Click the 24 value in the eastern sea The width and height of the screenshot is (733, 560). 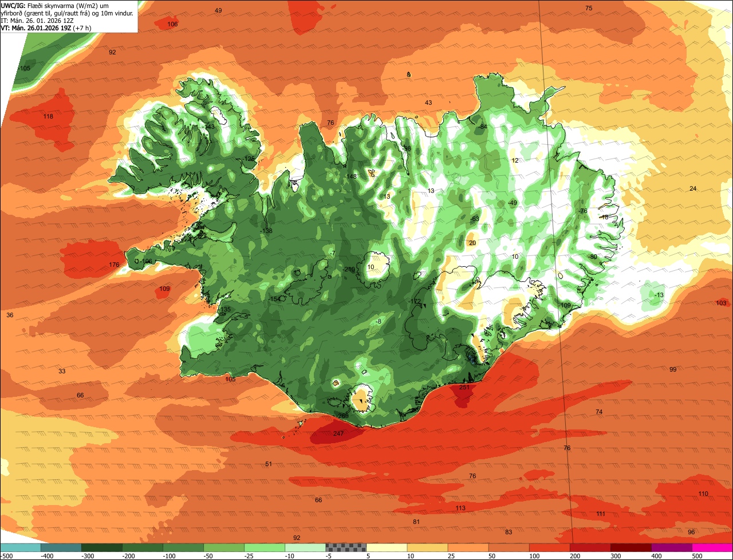click(693, 189)
